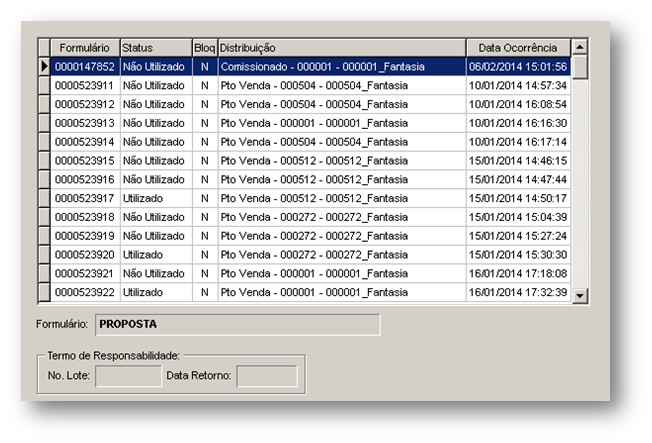Select form number 0000523911
652x443 pixels.
coord(85,85)
